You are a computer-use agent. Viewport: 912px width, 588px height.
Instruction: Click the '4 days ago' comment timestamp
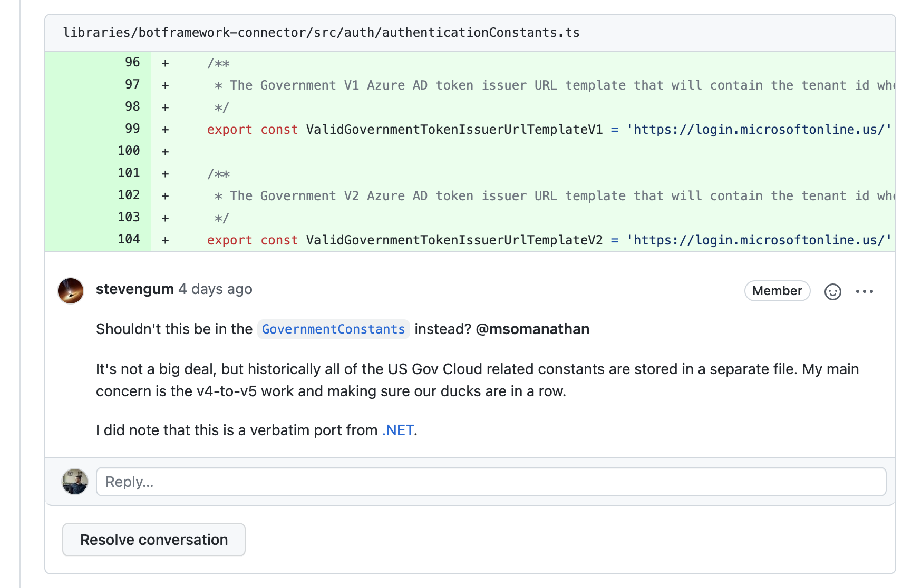point(215,289)
